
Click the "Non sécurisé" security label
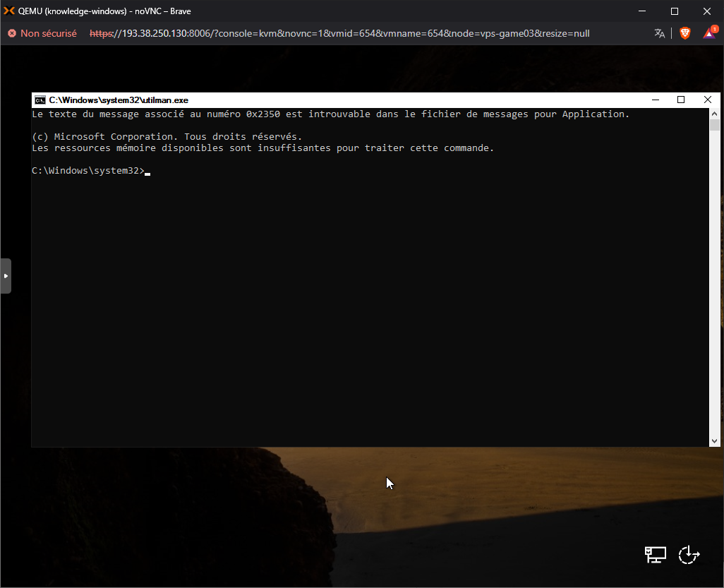49,33
